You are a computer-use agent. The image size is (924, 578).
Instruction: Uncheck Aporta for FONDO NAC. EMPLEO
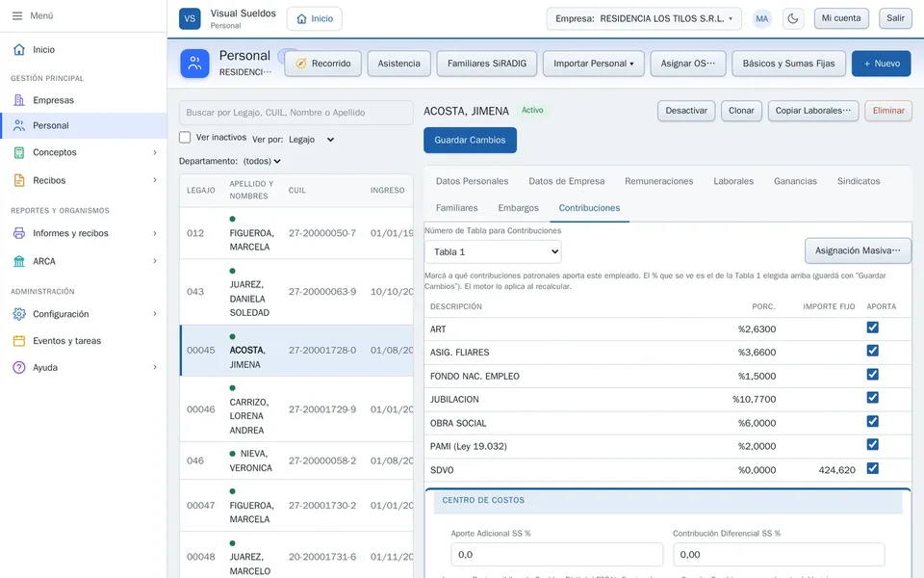pyautogui.click(x=873, y=375)
